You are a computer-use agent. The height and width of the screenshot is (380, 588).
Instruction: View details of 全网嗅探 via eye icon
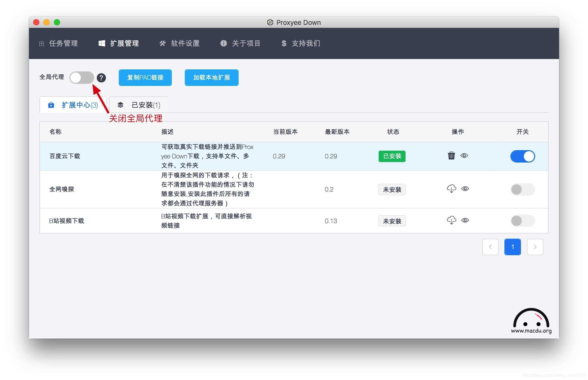click(x=465, y=189)
